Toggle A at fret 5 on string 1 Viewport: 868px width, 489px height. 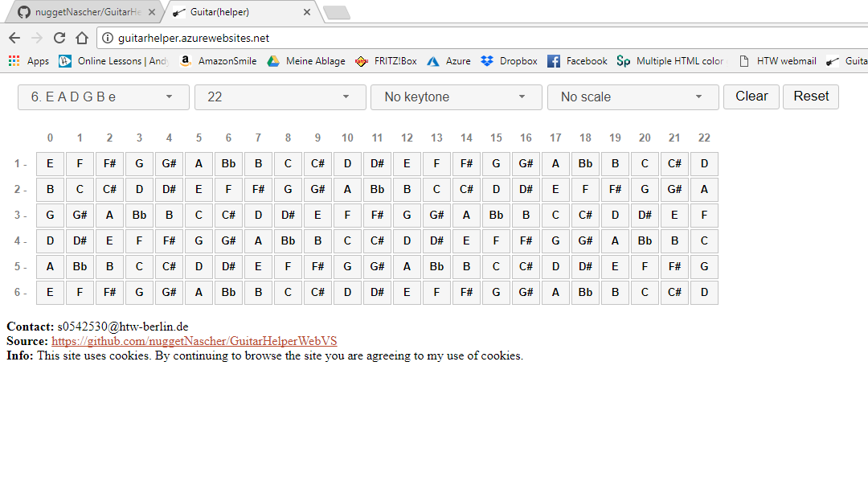[x=199, y=164]
